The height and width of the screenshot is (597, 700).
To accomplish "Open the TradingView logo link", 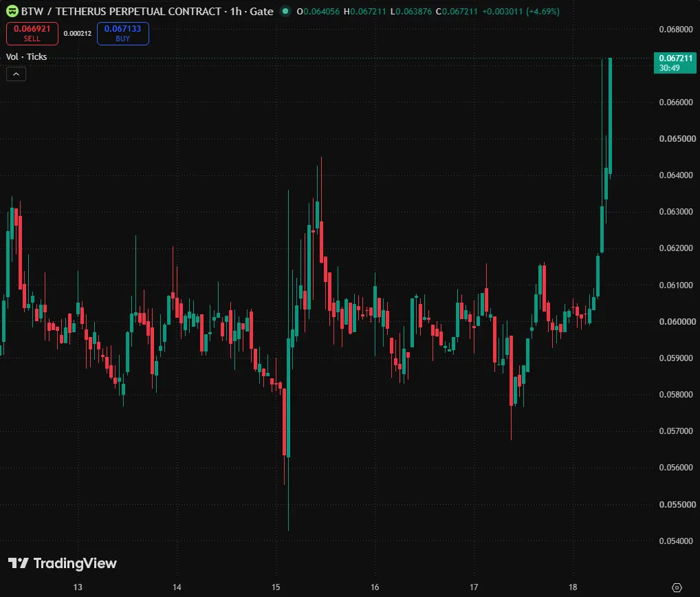I will 63,563.
